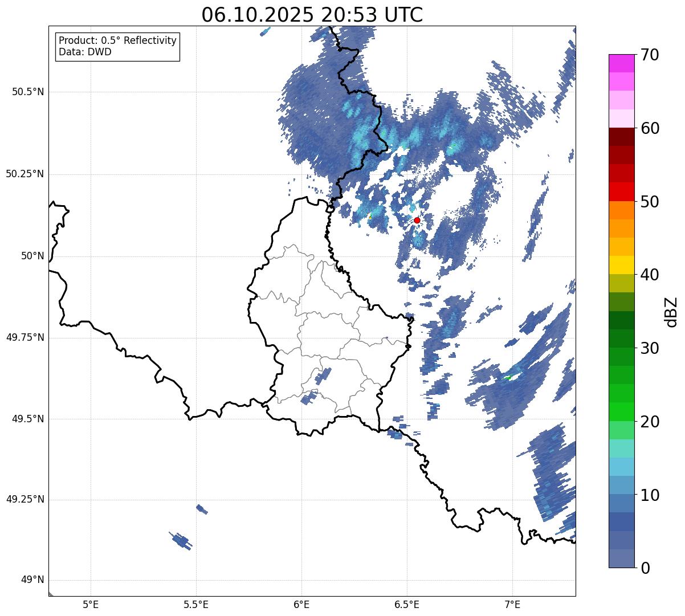Click the 'Data: DWD' text

[x=85, y=52]
